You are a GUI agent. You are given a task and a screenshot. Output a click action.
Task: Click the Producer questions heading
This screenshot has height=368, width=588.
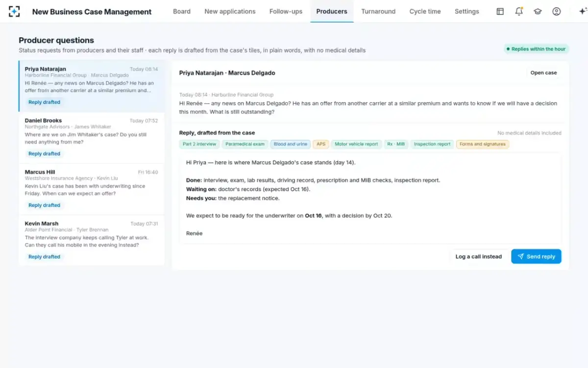(x=56, y=40)
